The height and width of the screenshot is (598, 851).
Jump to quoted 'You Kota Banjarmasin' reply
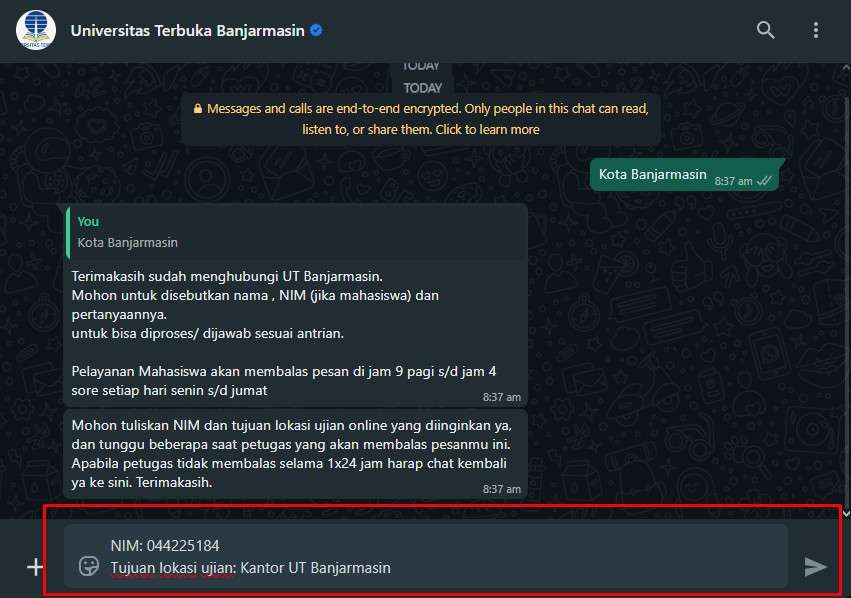click(296, 232)
